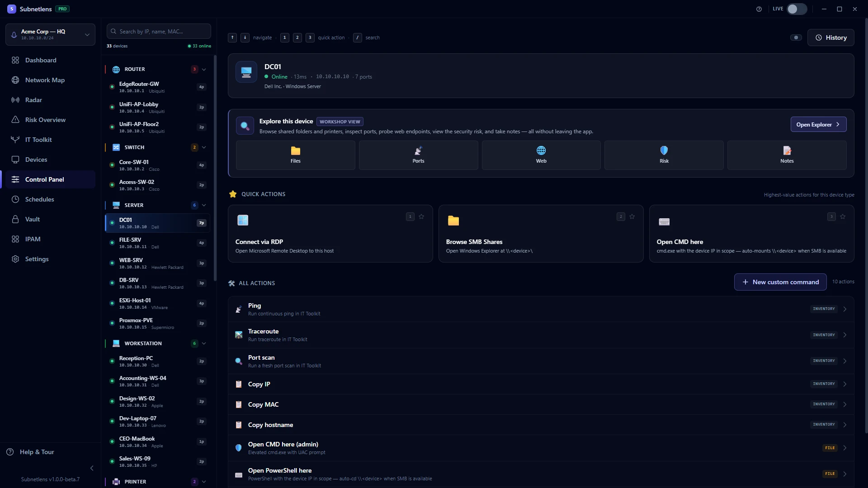Open the Risk shield tile
This screenshot has height=488, width=868.
pos(664,155)
